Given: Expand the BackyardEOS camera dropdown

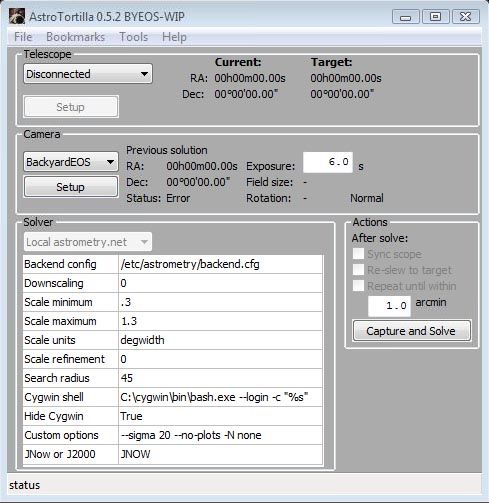Looking at the screenshot, I should 71,162.
